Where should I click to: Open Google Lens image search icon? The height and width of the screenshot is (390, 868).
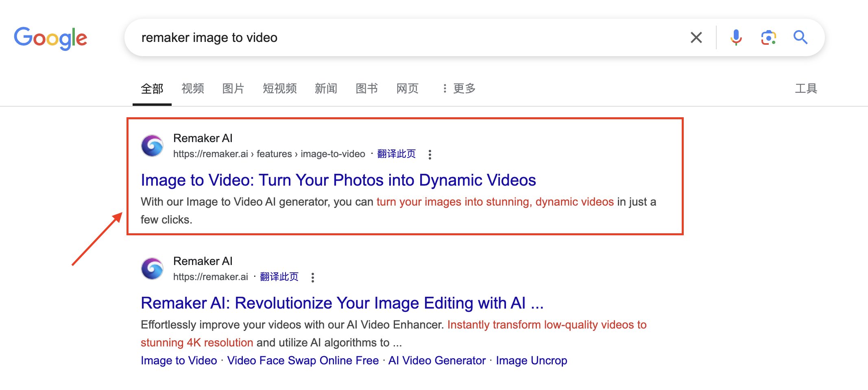768,37
